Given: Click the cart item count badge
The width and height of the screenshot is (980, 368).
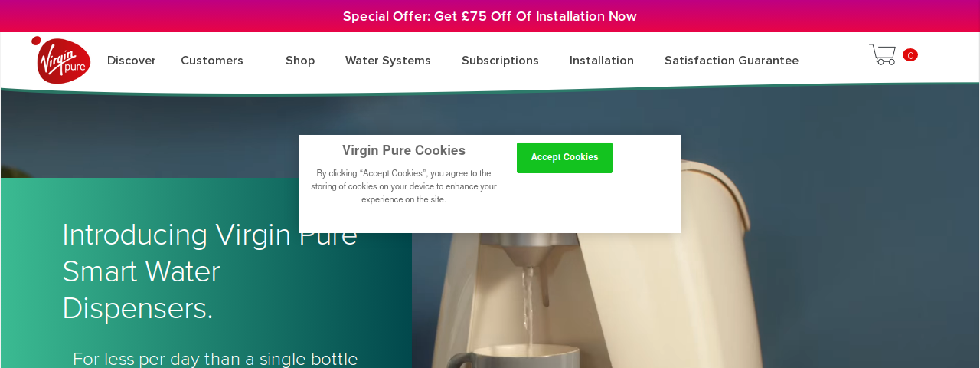Looking at the screenshot, I should point(910,55).
